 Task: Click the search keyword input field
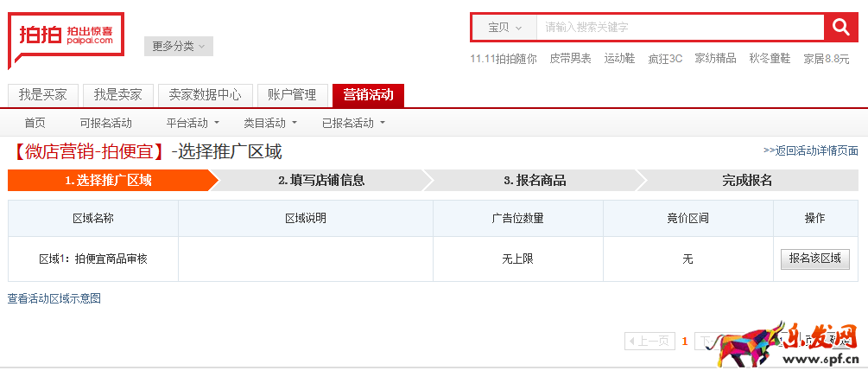coord(679,28)
